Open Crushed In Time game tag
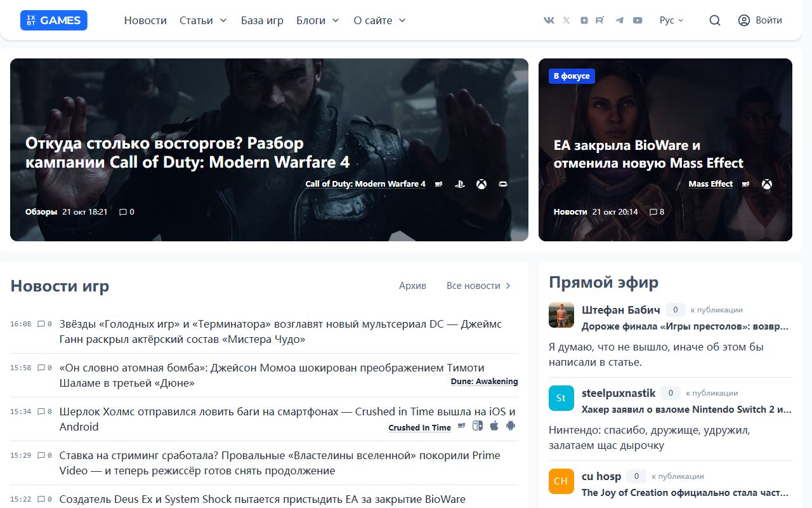 419,427
